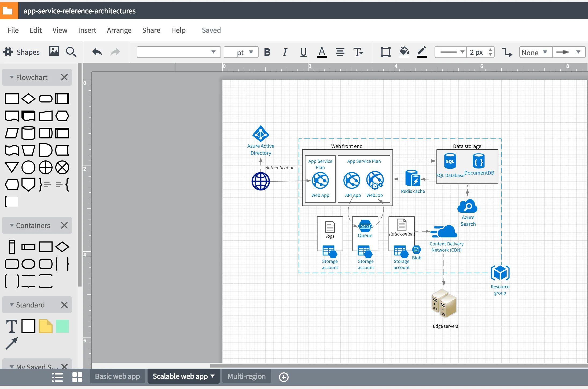Toggle italic text formatting
The image size is (588, 389).
click(285, 52)
